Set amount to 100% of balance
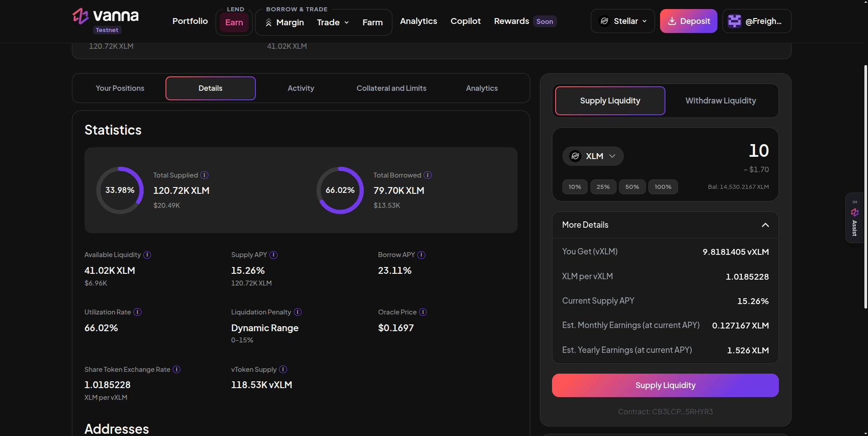The image size is (868, 436). click(663, 187)
